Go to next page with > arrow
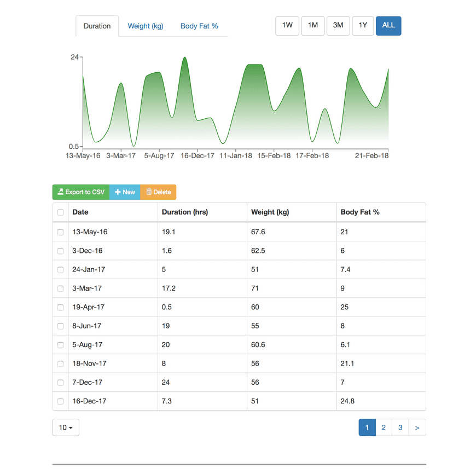Image resolution: width=476 pixels, height=474 pixels. coord(417,427)
